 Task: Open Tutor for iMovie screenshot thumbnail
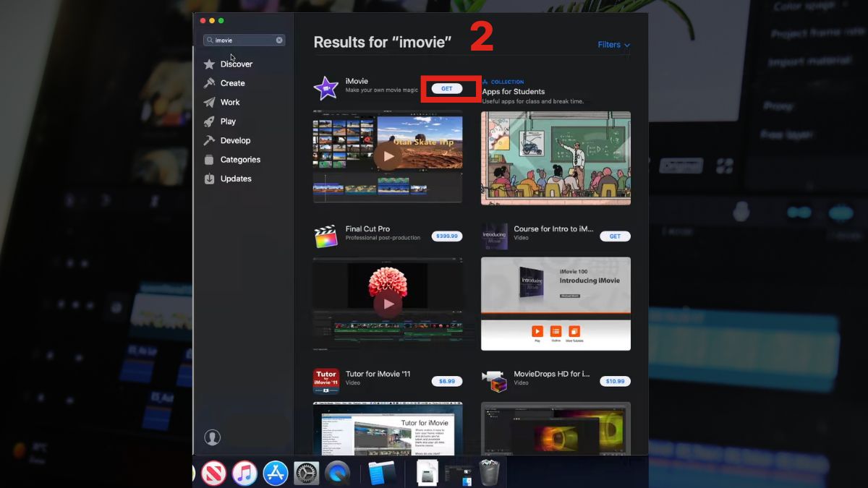click(388, 428)
